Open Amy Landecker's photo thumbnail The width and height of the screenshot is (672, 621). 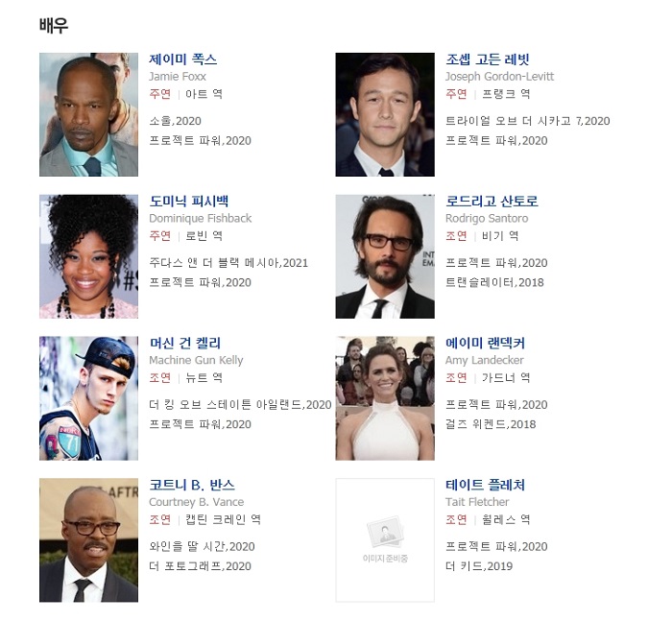(385, 398)
